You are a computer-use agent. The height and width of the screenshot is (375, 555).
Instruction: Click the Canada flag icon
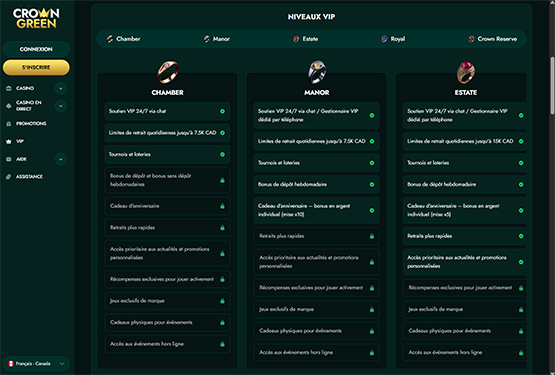[x=11, y=364]
